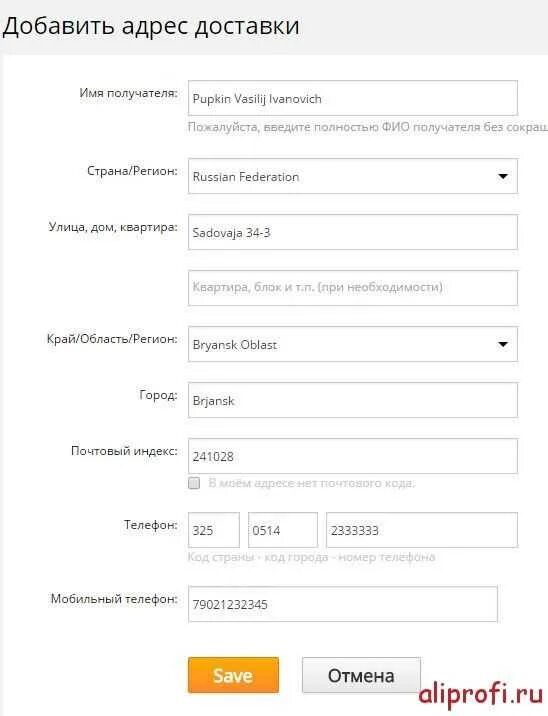Click the phone country code field 325
Image resolution: width=548 pixels, height=716 pixels.
[214, 530]
